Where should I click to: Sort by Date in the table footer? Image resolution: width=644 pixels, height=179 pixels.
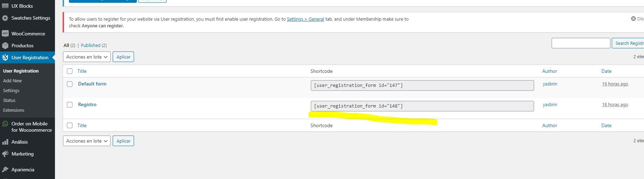(606, 125)
